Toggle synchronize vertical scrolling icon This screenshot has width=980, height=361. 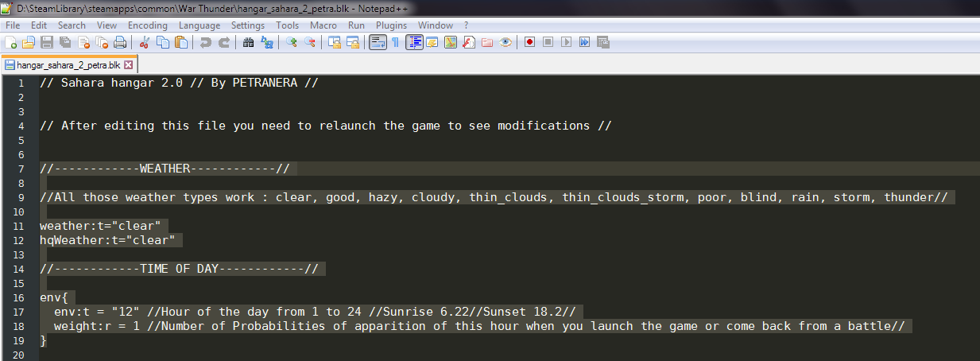pos(335,42)
